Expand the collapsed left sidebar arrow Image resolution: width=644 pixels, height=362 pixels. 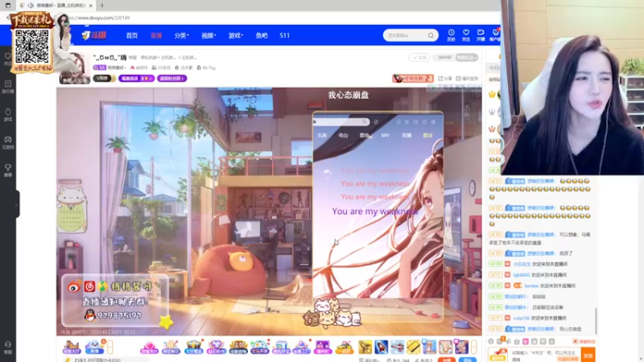pos(16,204)
